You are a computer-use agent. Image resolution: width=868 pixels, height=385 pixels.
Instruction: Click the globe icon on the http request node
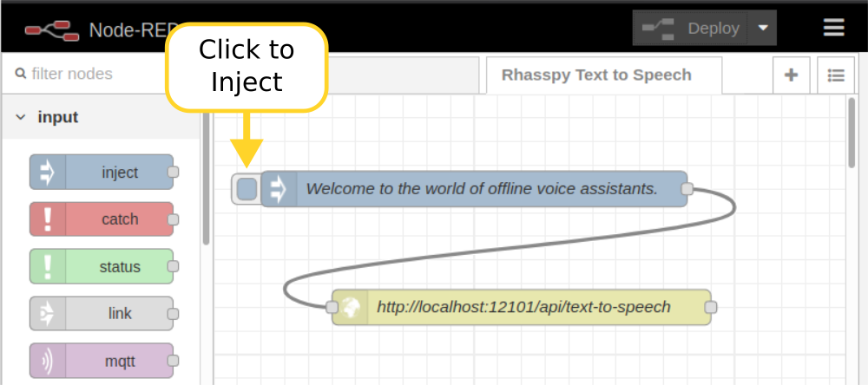[350, 307]
